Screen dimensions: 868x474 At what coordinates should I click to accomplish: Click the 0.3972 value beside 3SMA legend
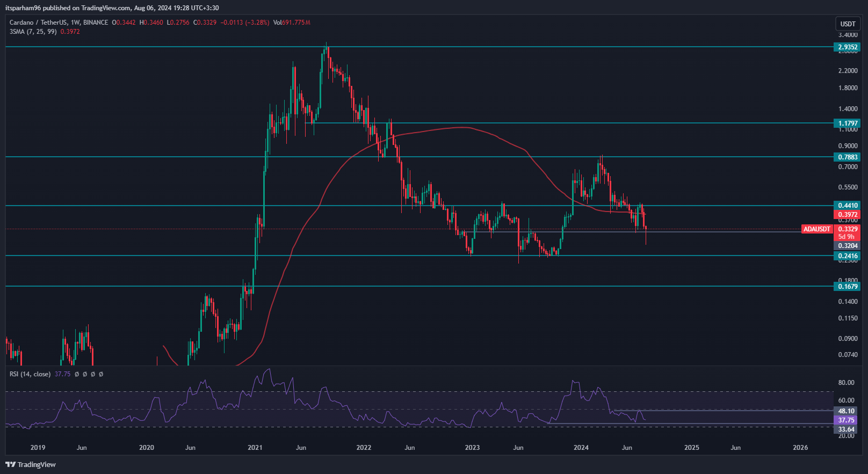pos(70,32)
